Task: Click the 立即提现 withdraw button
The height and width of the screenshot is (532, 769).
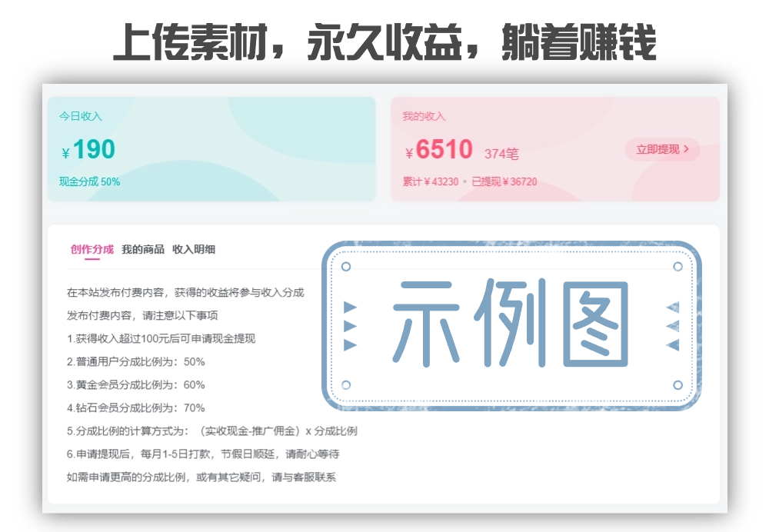Action: pos(662,150)
